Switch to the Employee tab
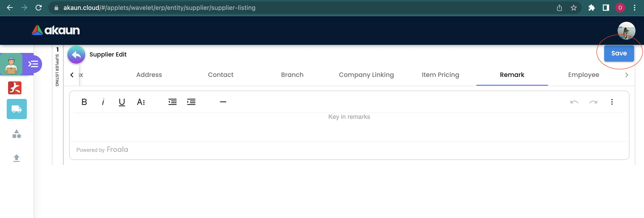 click(584, 75)
